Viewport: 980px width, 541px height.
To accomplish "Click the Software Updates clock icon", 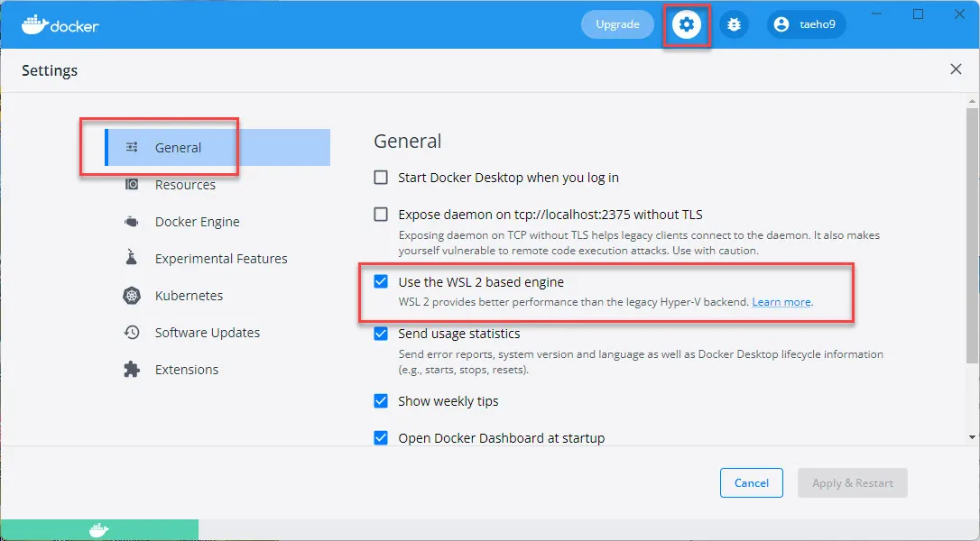I will point(131,332).
